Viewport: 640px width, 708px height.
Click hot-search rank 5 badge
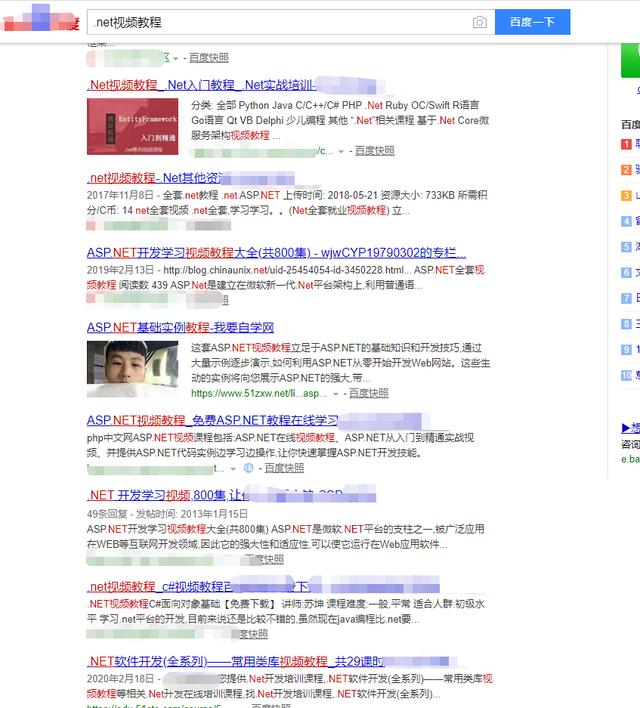(x=626, y=247)
